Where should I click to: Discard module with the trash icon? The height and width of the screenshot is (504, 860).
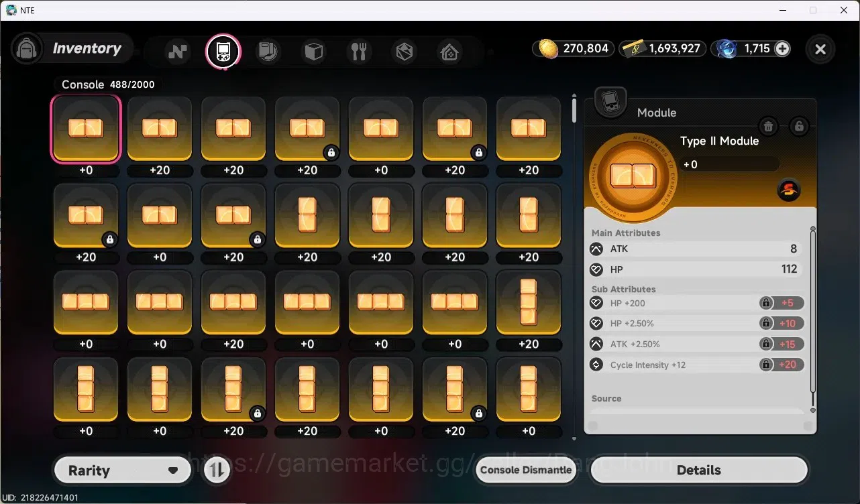click(x=768, y=125)
